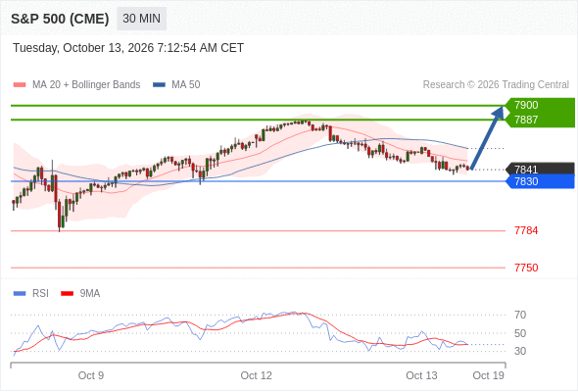
Task: Click the '9MA' legend label
Action: (x=90, y=294)
